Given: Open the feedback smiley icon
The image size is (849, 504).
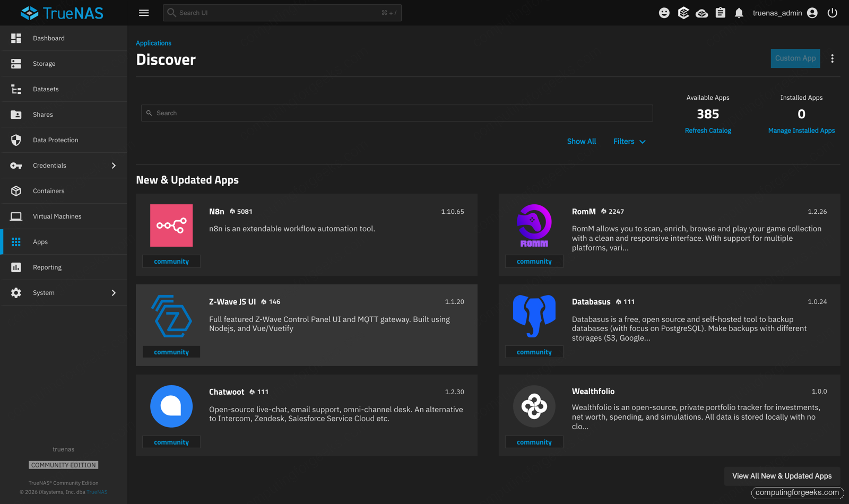Looking at the screenshot, I should pos(664,13).
